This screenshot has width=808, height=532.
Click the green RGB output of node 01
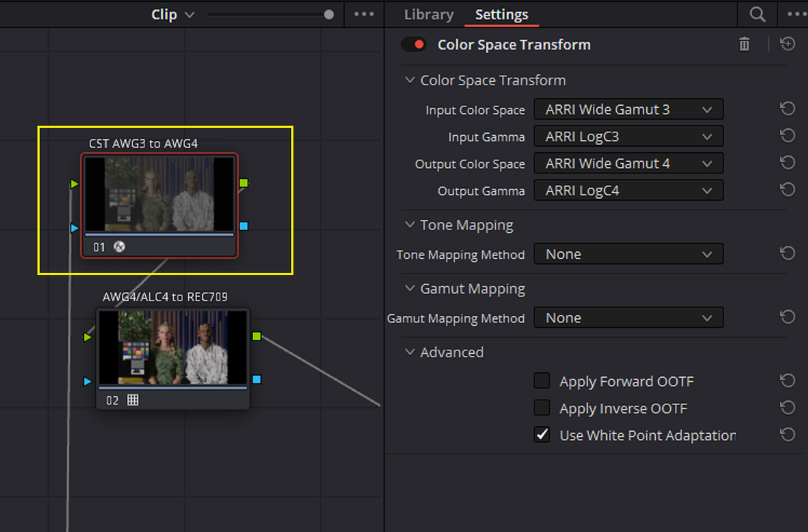pos(244,182)
